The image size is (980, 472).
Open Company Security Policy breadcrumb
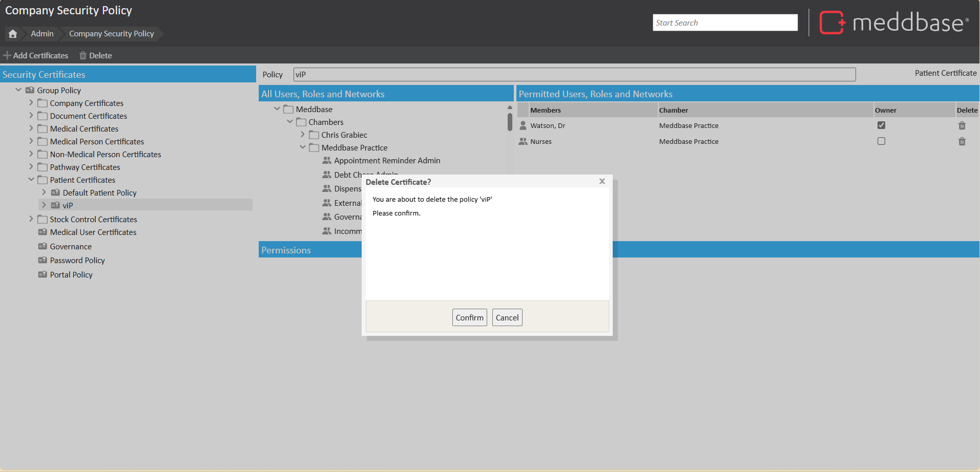click(111, 34)
